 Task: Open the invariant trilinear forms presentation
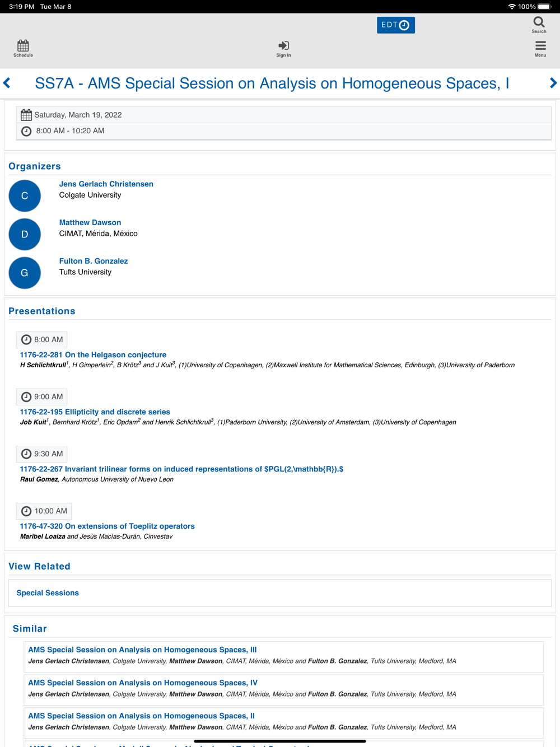tap(181, 469)
